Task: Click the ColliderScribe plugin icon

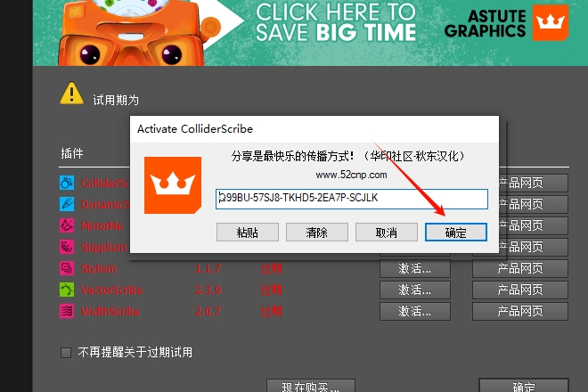Action: point(67,183)
